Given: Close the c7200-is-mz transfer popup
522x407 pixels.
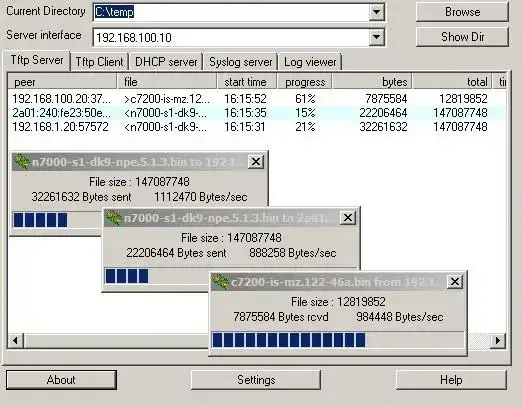Looking at the screenshot, I should 455,282.
